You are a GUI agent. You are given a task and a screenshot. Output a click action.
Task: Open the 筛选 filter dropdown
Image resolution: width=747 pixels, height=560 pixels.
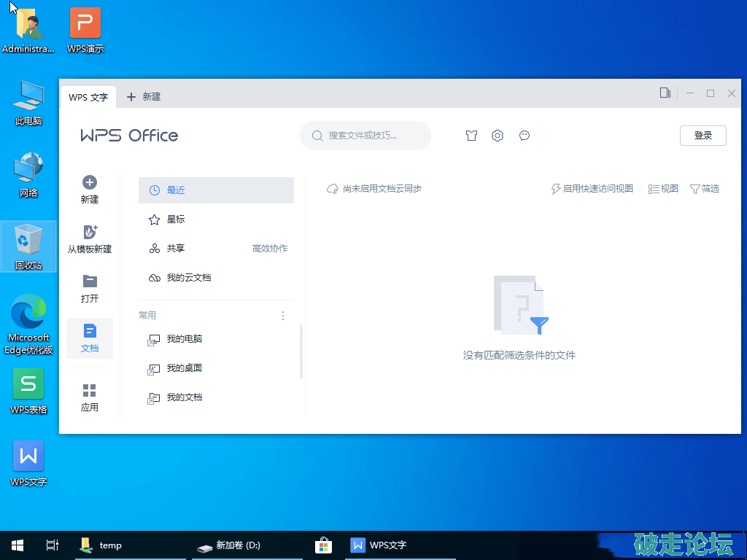(705, 189)
